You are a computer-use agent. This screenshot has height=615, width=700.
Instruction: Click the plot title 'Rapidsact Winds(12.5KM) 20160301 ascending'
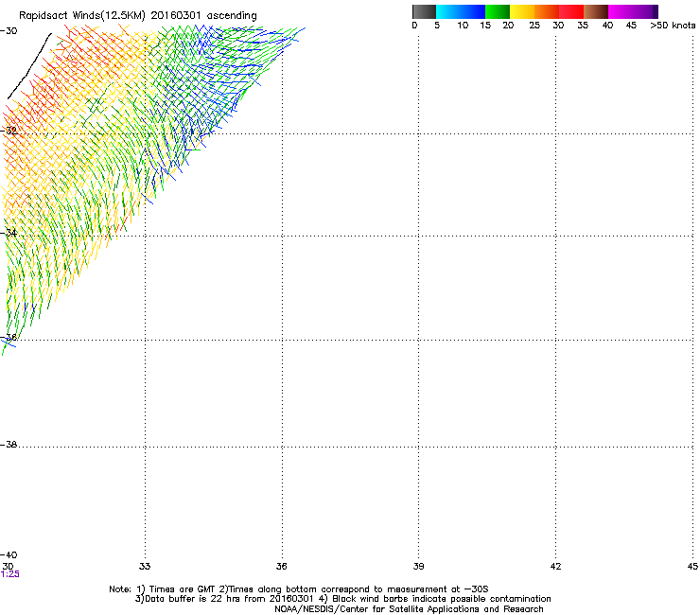[138, 16]
